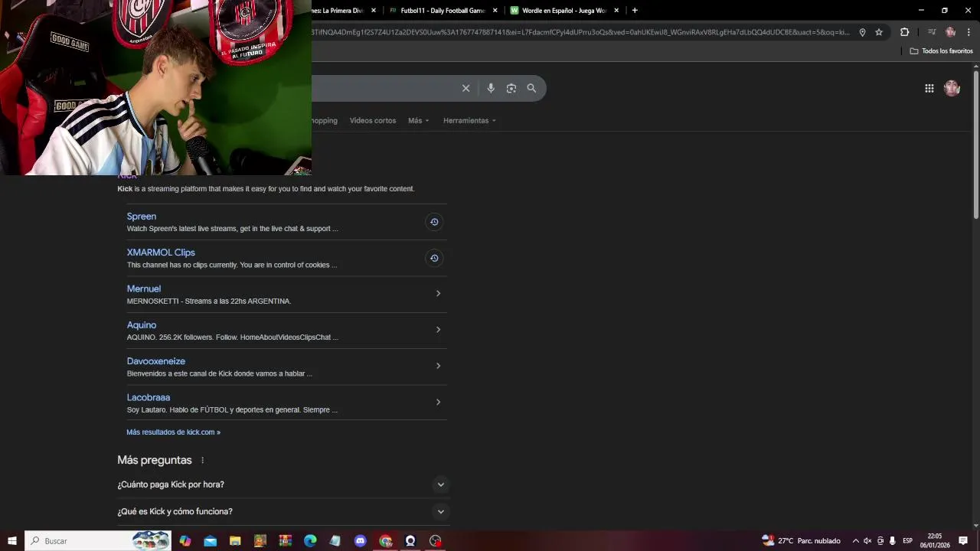Open the notification center icon
Screen dimensions: 980x551
963,541
